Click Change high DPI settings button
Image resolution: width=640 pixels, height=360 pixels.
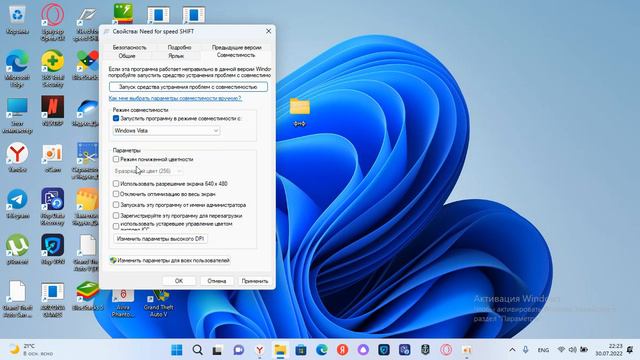tap(160, 239)
